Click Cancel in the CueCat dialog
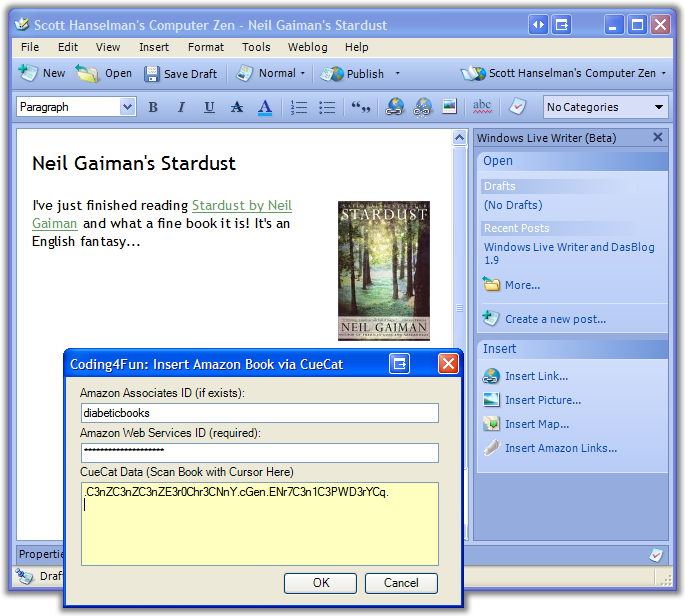This screenshot has height=616, width=685. [x=401, y=583]
